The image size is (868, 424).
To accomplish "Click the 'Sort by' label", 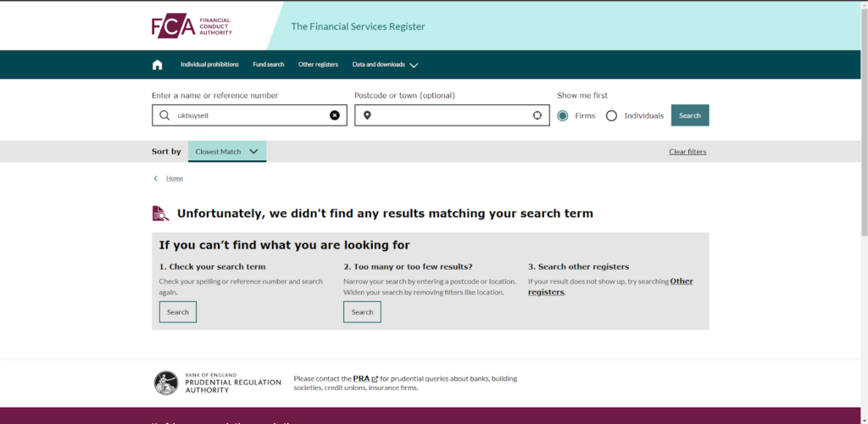I will (x=166, y=152).
